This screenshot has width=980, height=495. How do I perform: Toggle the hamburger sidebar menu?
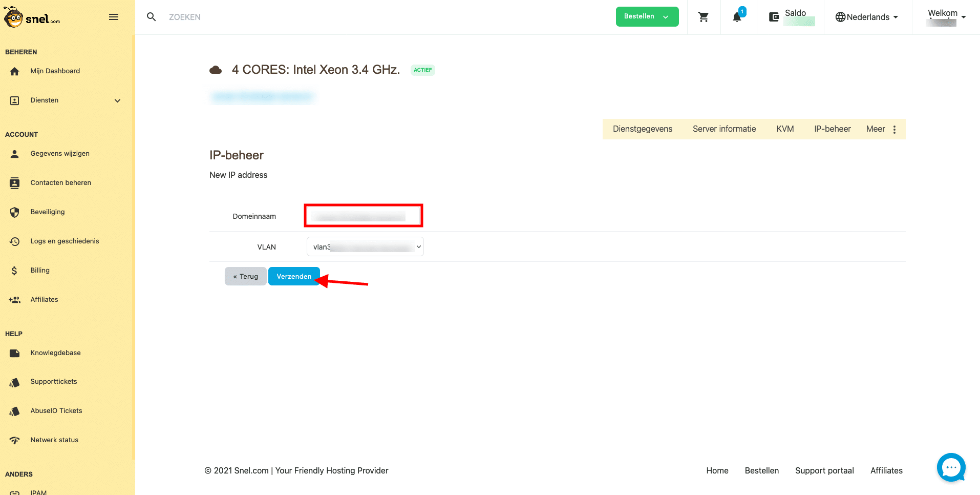pos(114,17)
